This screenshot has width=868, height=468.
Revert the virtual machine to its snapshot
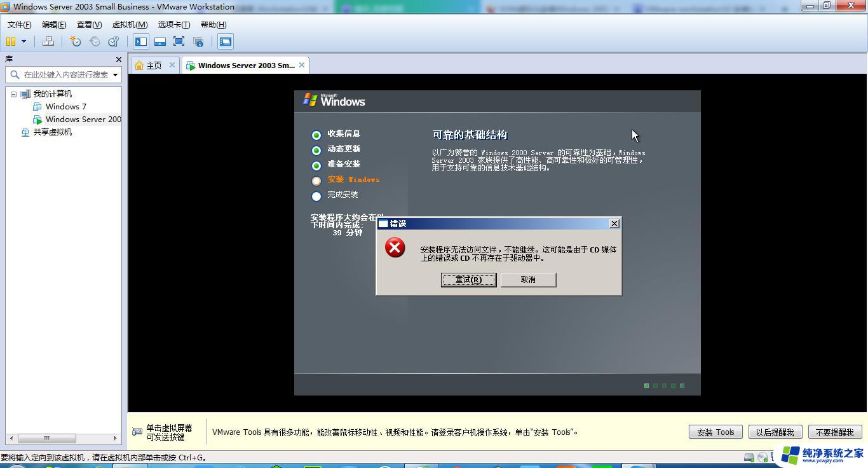[95, 41]
